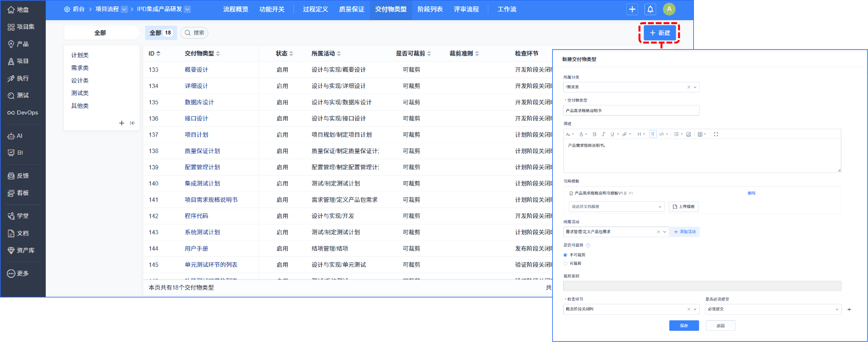Add another 检查环节 row with plus
The height and width of the screenshot is (342, 868).
(x=849, y=309)
